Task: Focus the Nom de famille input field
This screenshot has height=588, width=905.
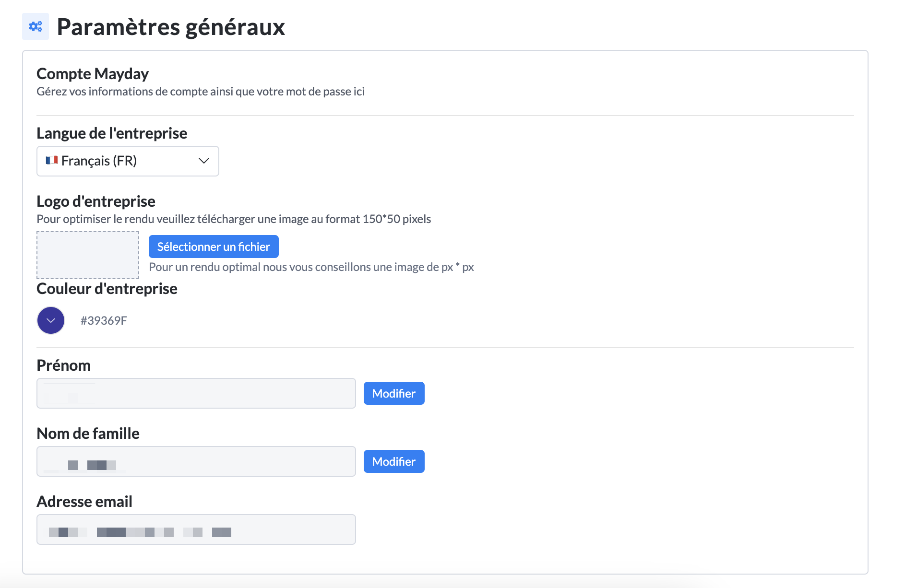Action: click(196, 461)
